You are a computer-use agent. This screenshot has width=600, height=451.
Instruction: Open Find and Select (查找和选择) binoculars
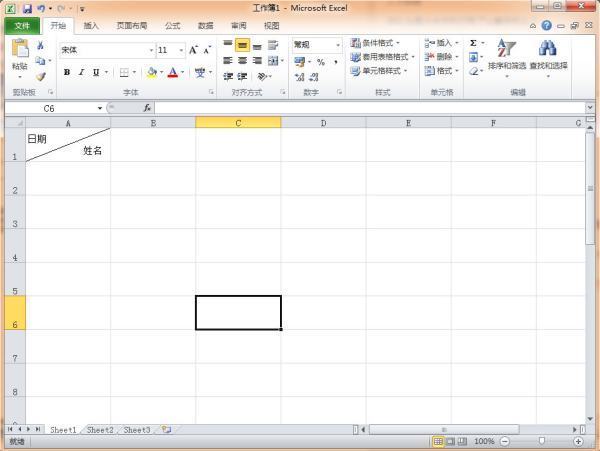click(x=547, y=56)
